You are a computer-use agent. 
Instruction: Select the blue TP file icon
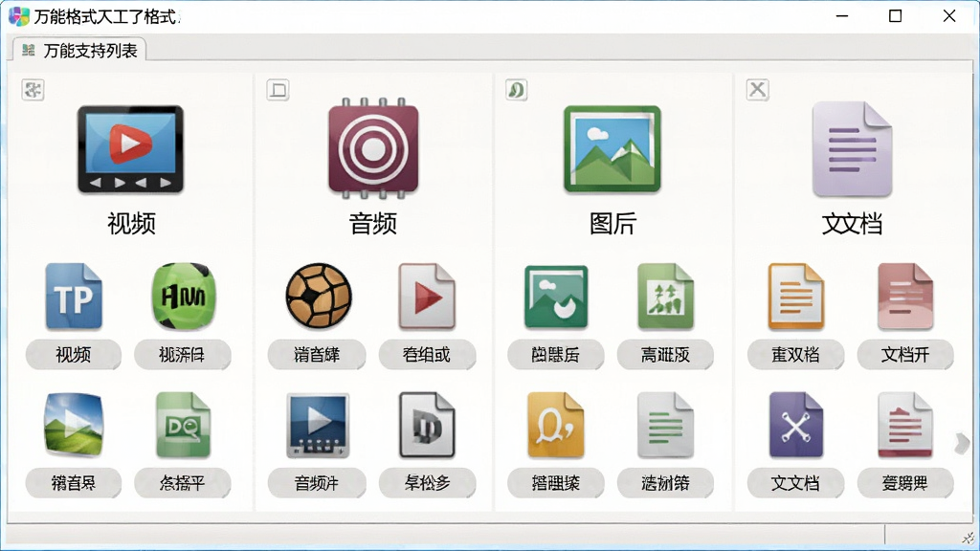pos(74,297)
